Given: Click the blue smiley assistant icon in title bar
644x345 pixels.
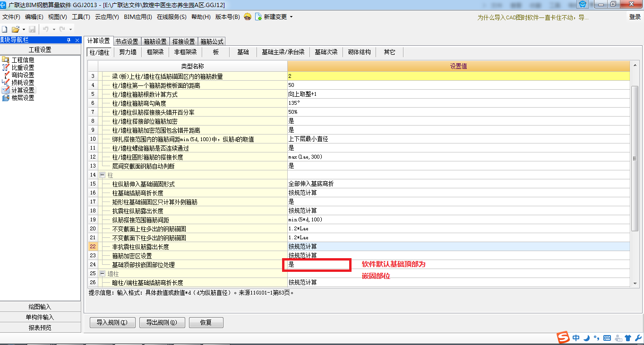Looking at the screenshot, I should coord(584,4).
